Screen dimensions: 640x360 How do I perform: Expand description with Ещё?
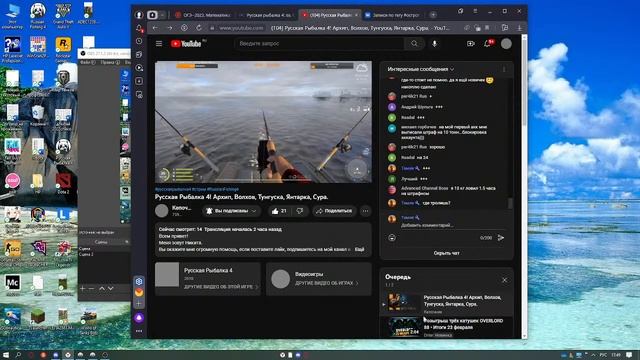(360, 249)
